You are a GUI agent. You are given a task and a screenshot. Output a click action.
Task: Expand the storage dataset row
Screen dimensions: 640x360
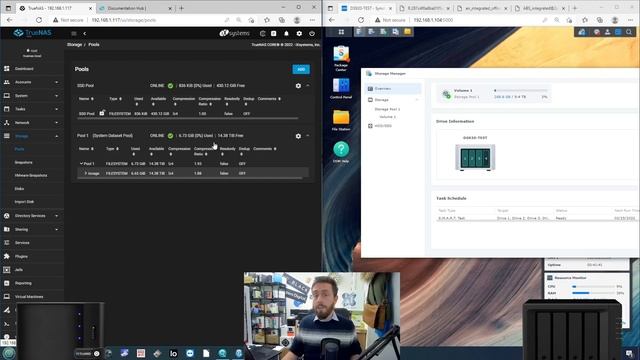click(85, 173)
